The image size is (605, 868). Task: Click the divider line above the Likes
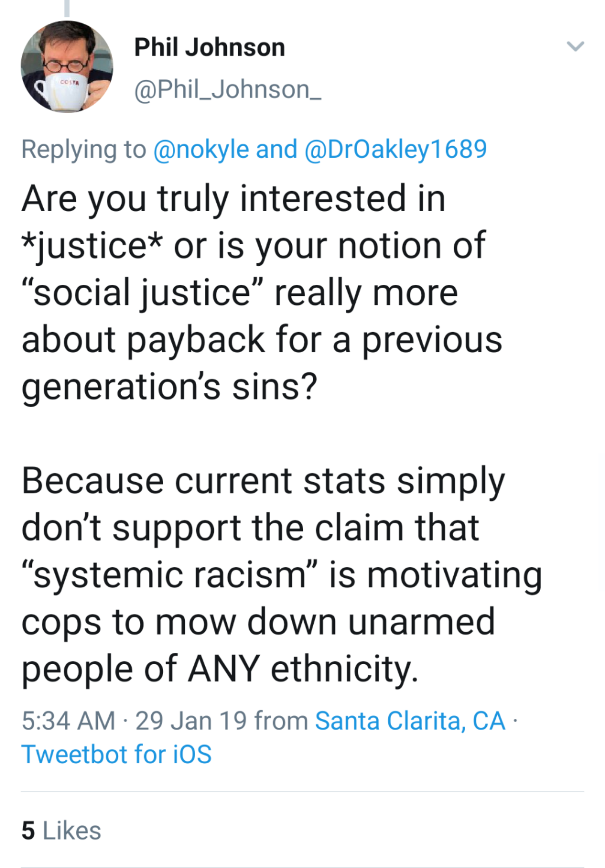tap(302, 791)
